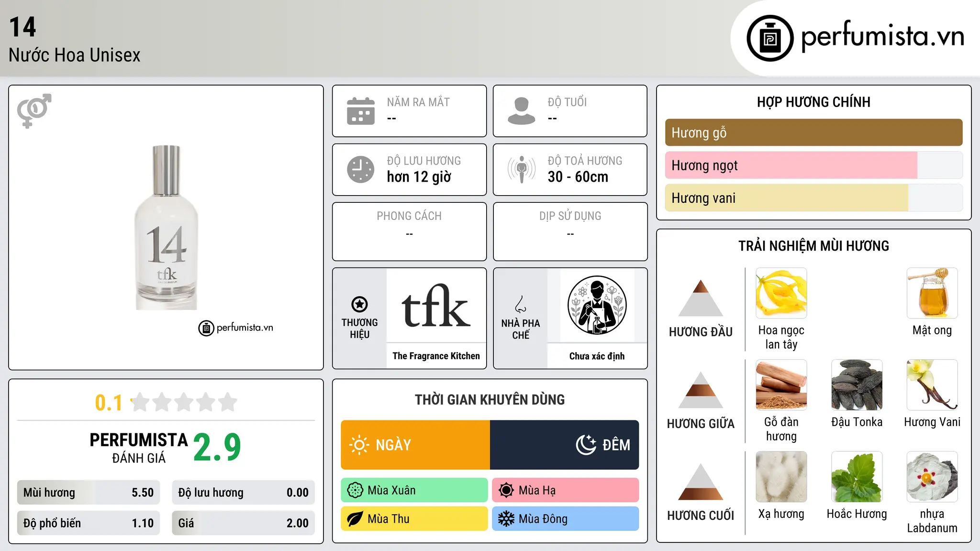
Task: Click the sun icon for Mùa Hạ
Action: [506, 490]
